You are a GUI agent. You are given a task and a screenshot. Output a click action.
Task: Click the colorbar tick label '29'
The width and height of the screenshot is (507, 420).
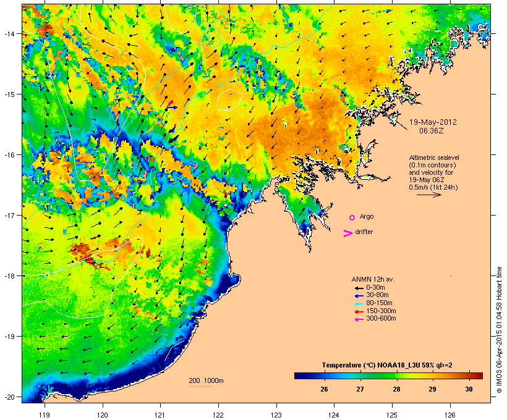pos(432,389)
